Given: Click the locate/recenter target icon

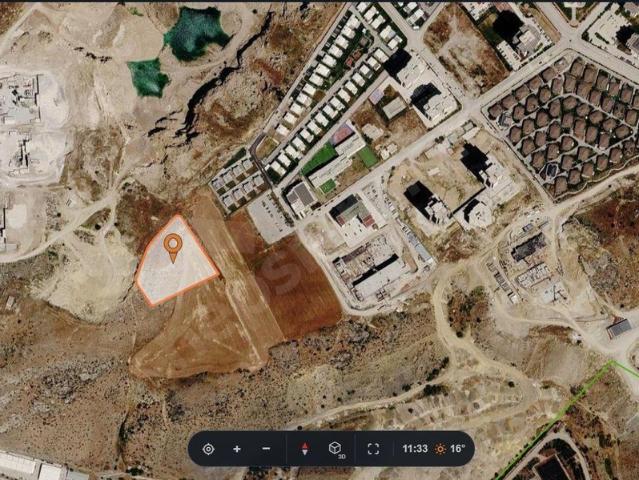Looking at the screenshot, I should coord(208,449).
